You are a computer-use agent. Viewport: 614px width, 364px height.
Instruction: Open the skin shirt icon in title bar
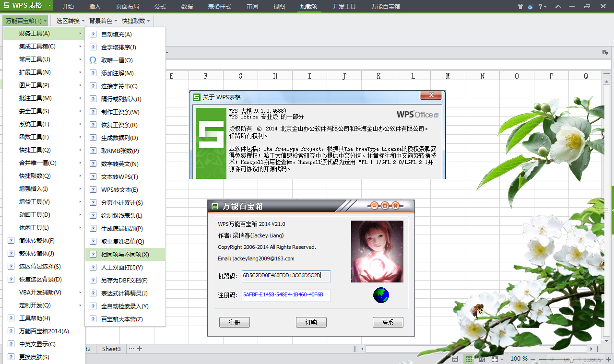[x=521, y=7]
